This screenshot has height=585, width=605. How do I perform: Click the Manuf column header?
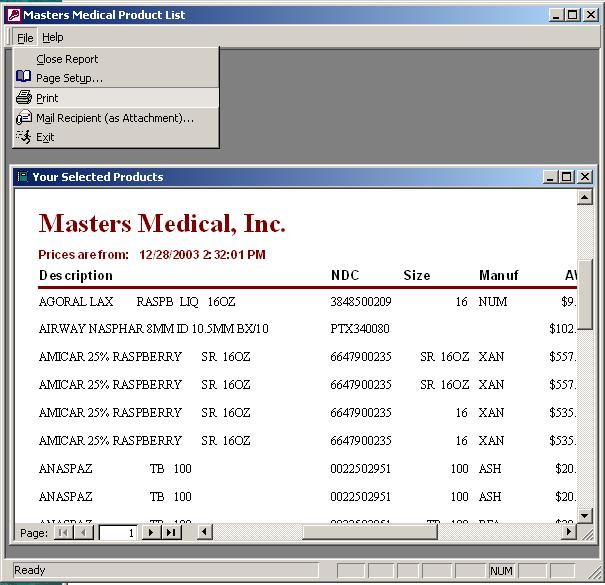point(499,275)
